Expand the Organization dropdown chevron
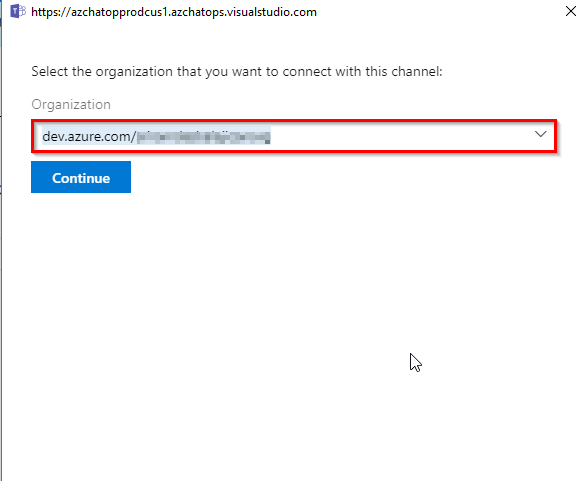This screenshot has height=481, width=583. click(x=540, y=134)
